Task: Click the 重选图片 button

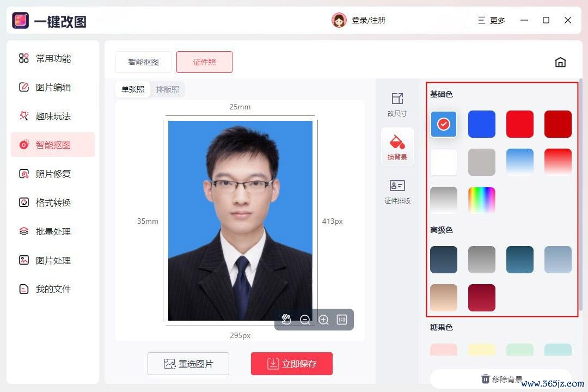Action: (x=188, y=364)
